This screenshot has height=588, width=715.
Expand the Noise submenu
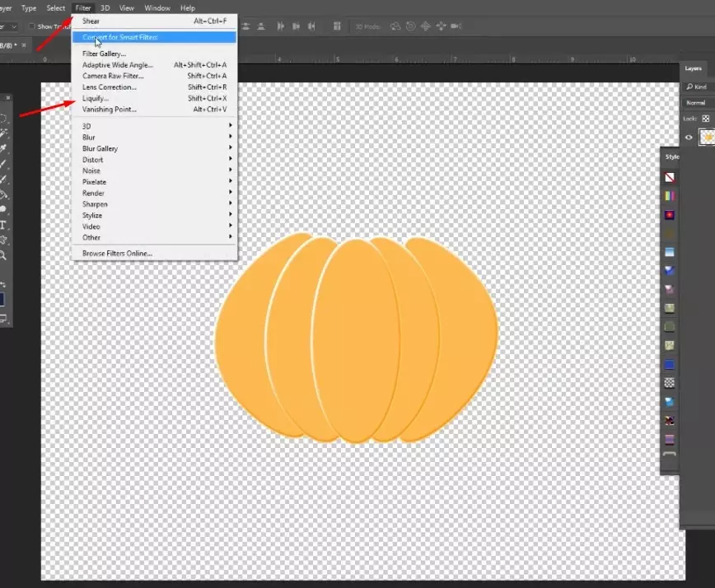click(154, 170)
